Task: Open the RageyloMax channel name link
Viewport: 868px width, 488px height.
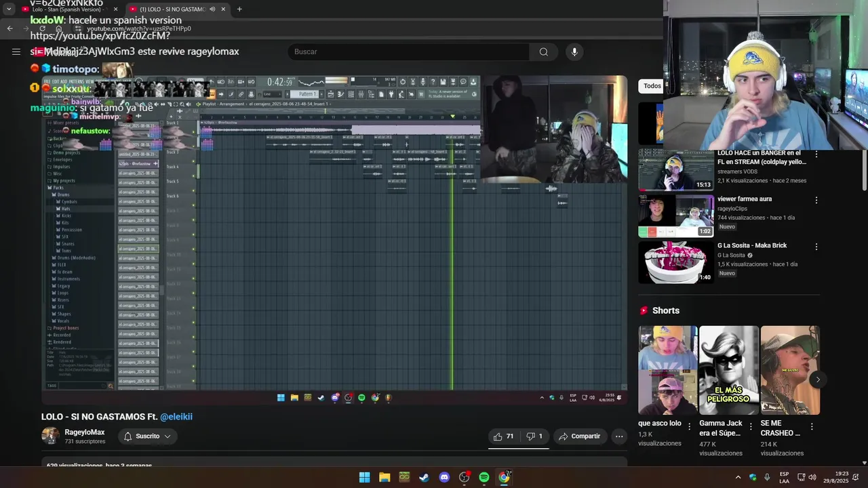Action: (85, 432)
